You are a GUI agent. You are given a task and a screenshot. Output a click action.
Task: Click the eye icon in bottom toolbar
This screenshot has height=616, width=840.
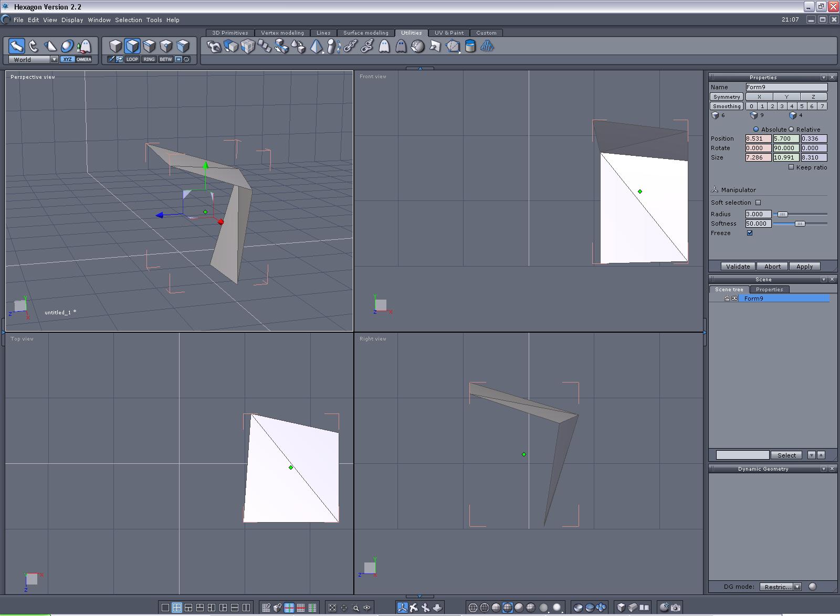tap(367, 608)
